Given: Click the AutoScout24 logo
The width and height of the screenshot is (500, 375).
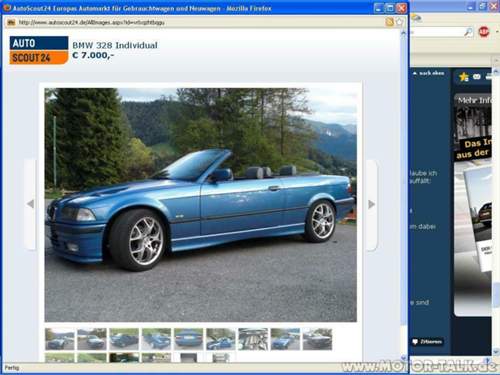Looking at the screenshot, I should tap(39, 50).
